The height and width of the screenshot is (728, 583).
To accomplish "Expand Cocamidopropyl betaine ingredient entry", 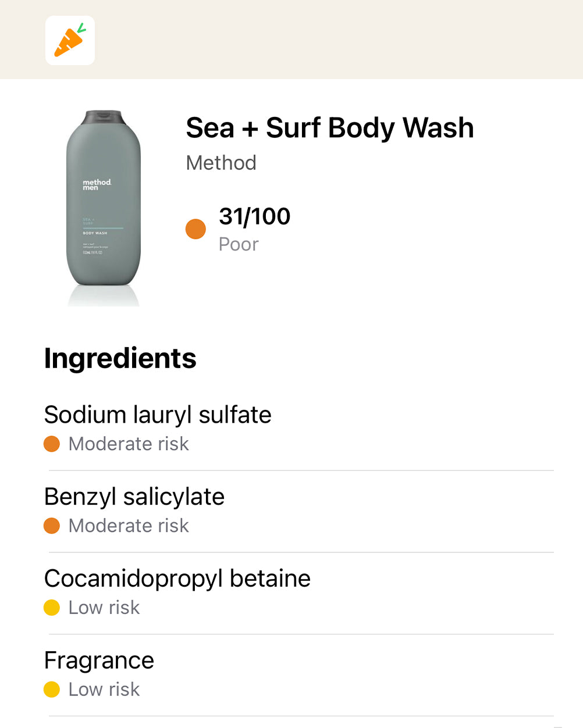I will [177, 579].
